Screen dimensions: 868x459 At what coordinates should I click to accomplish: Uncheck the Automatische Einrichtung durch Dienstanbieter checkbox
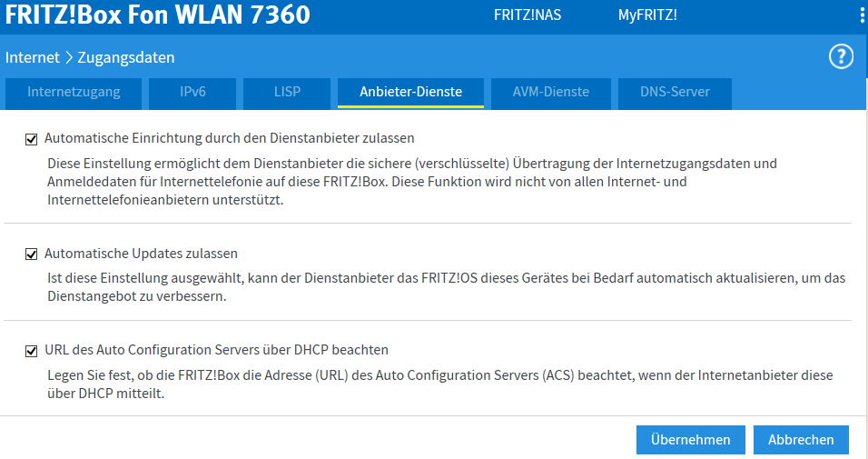[32, 139]
